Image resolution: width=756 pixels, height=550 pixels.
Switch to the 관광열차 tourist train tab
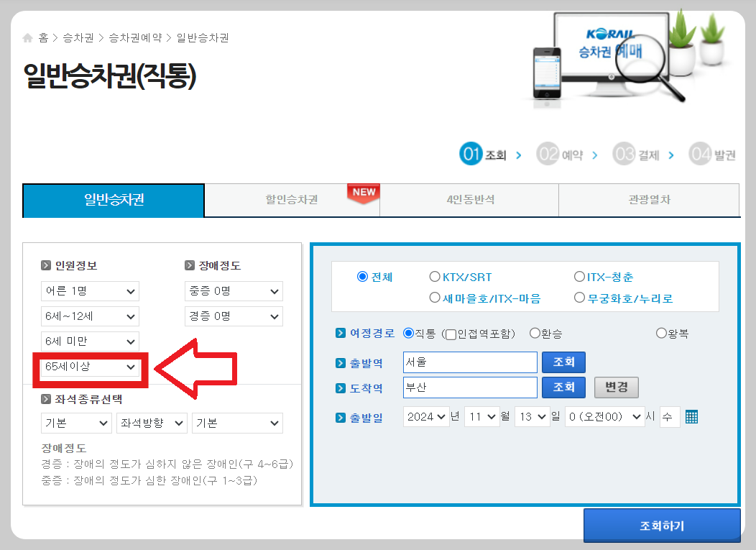tap(647, 201)
